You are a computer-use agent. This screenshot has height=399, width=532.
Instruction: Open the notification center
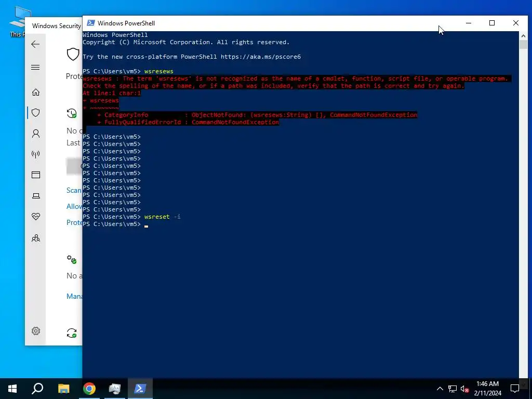click(515, 389)
